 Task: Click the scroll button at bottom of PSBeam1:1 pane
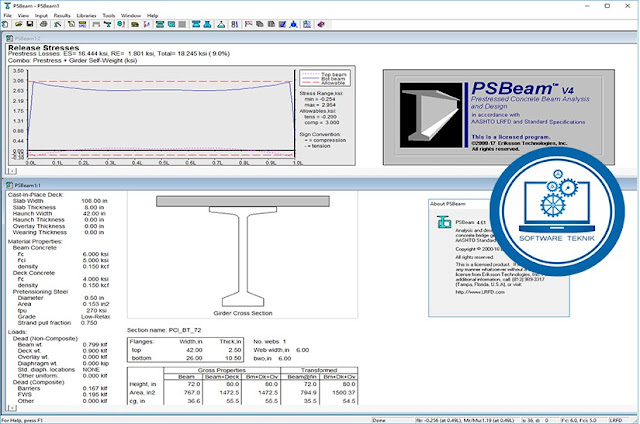pyautogui.click(x=12, y=408)
